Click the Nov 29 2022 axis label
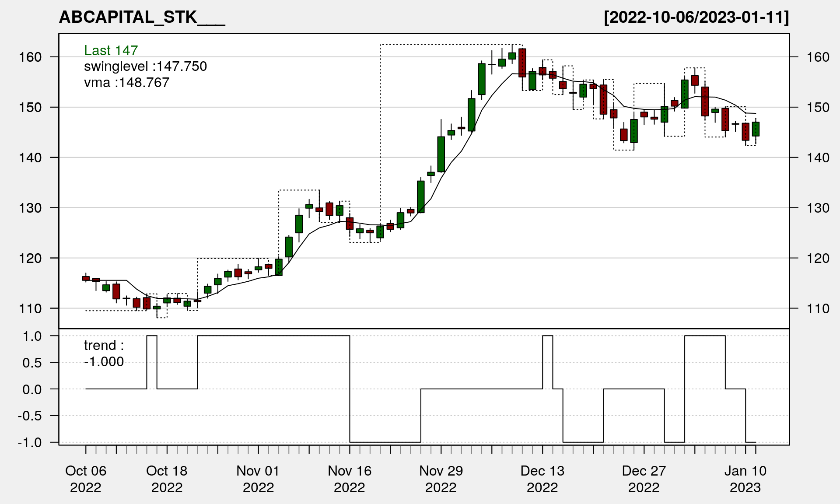The width and height of the screenshot is (840, 504). pyautogui.click(x=441, y=479)
